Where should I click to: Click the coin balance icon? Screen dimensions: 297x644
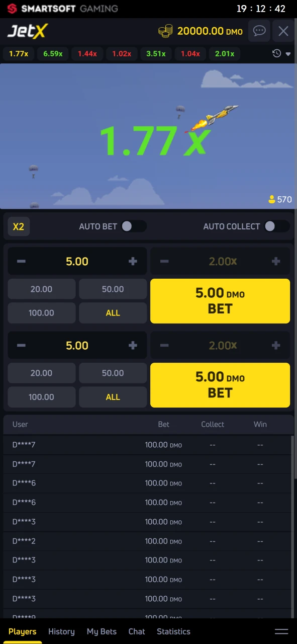click(x=165, y=31)
